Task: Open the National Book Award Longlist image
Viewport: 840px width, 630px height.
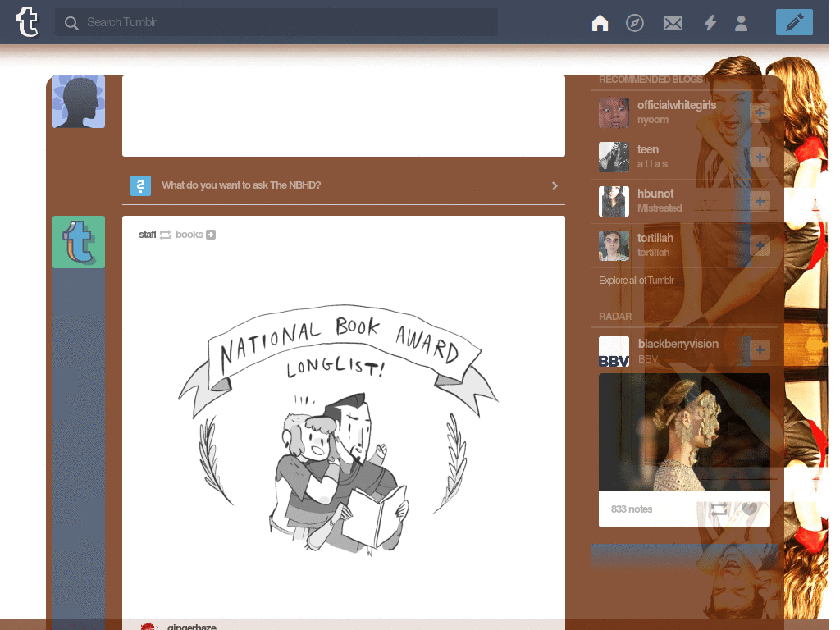Action: [339, 431]
